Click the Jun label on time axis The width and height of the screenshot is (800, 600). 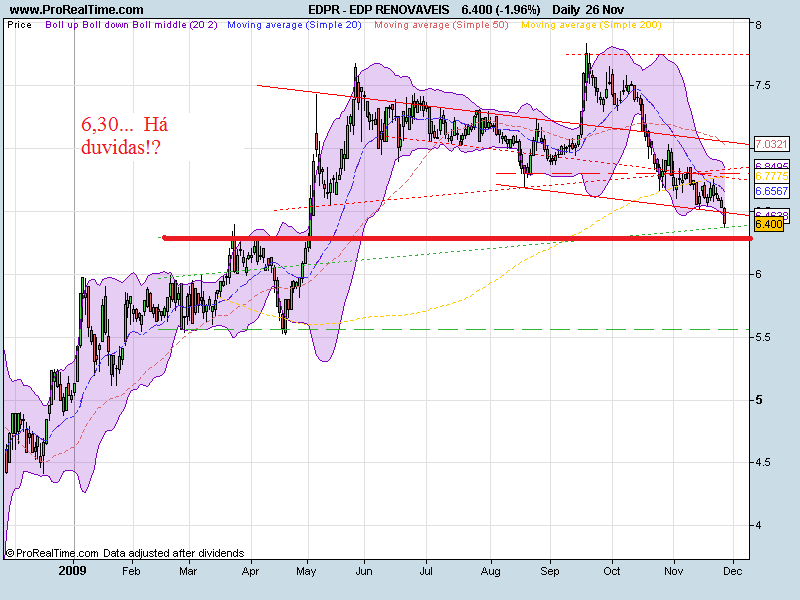pyautogui.click(x=364, y=571)
